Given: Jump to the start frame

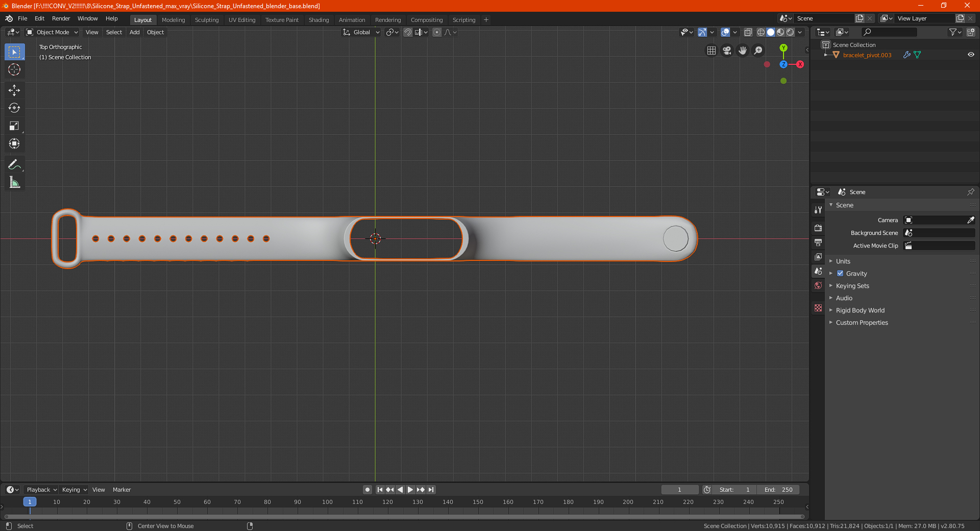Looking at the screenshot, I should pyautogui.click(x=380, y=490).
